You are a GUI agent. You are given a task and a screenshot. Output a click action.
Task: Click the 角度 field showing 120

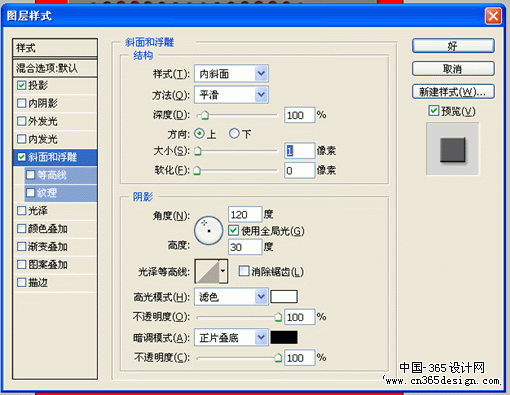(x=245, y=215)
